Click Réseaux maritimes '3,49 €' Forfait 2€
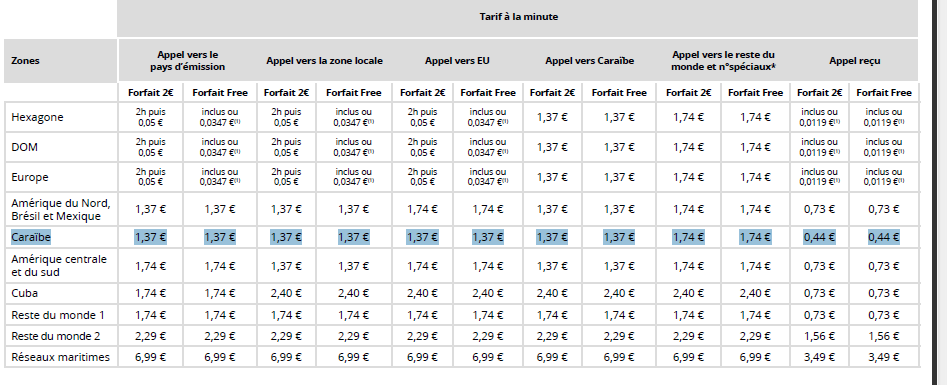 pos(820,357)
